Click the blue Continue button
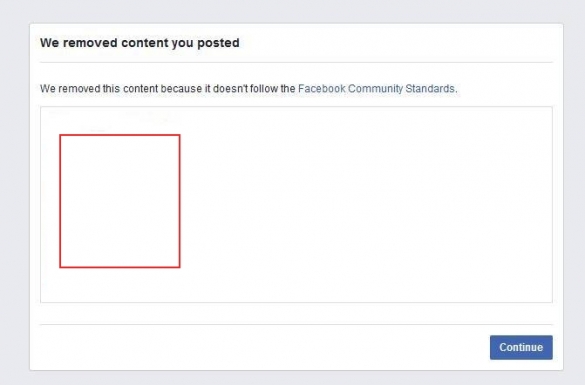The width and height of the screenshot is (585, 385). click(521, 347)
